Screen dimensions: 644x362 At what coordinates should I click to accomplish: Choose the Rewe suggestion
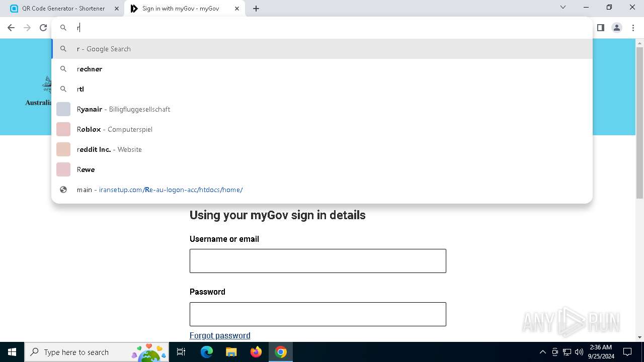click(x=322, y=169)
